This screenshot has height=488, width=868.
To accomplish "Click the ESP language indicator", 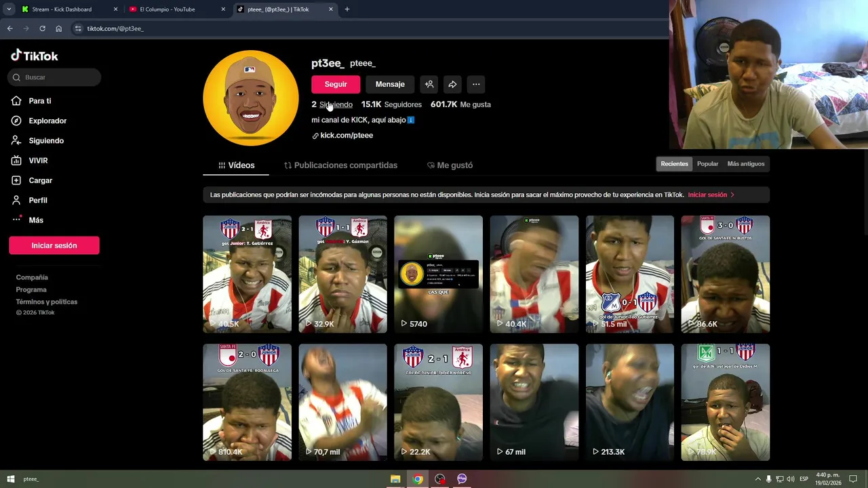I will (x=804, y=479).
